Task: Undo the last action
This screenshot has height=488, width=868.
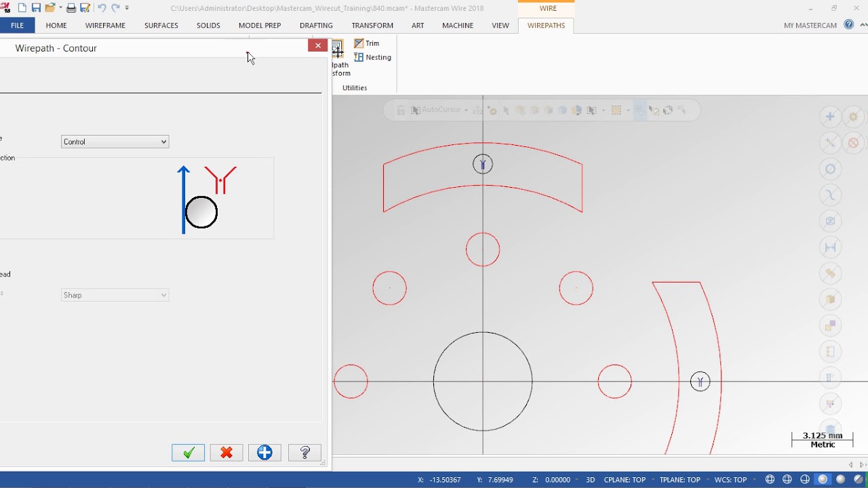Action: (x=102, y=8)
